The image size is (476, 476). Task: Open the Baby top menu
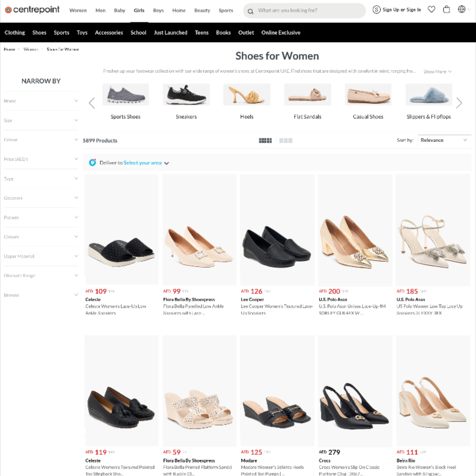[x=119, y=10]
